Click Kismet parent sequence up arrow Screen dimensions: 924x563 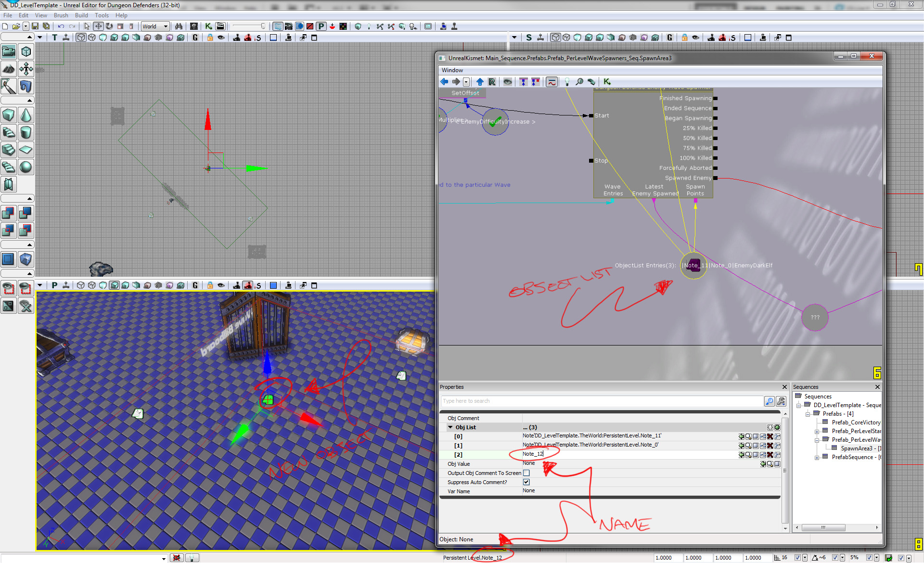coord(480,82)
